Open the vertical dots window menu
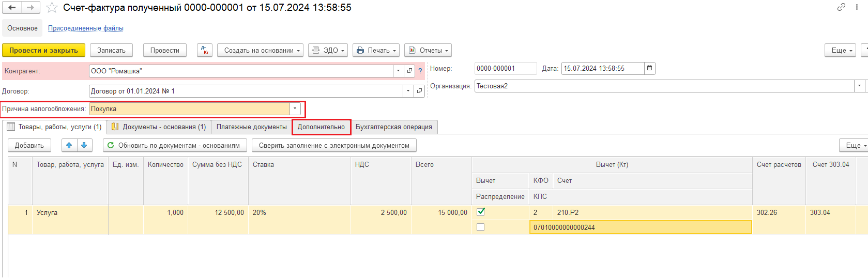The height and width of the screenshot is (280, 868). 857,7
